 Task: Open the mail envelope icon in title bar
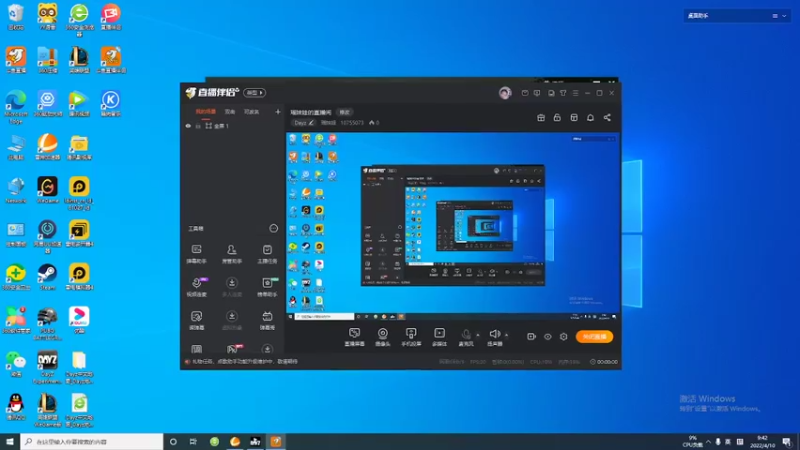point(525,93)
